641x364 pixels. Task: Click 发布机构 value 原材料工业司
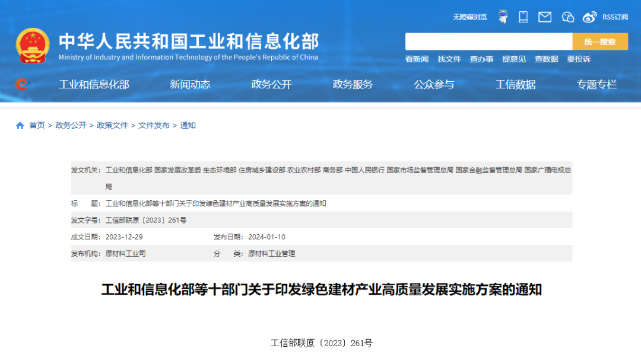coord(125,254)
